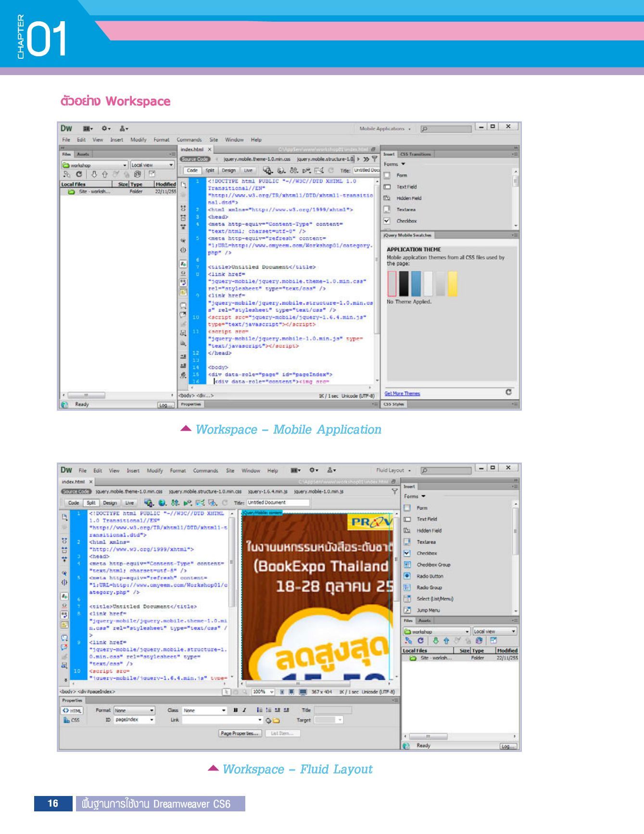
Task: Switch to the CSS Transitions tab
Action: (x=416, y=154)
